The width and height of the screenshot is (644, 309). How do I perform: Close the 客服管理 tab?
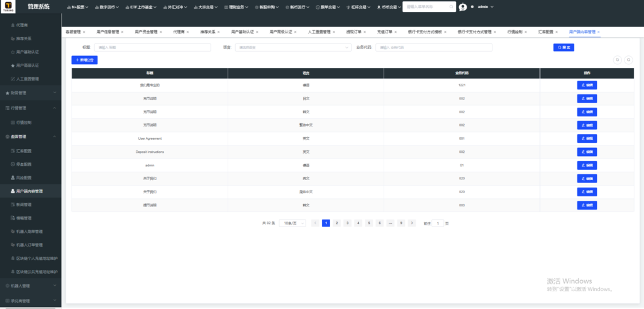click(x=84, y=31)
